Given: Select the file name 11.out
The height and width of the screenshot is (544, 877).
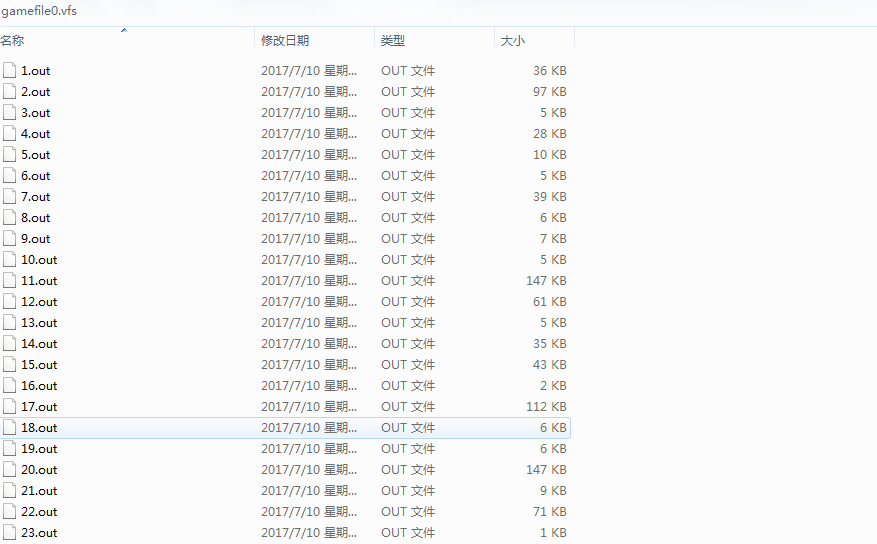Looking at the screenshot, I should 39,281.
